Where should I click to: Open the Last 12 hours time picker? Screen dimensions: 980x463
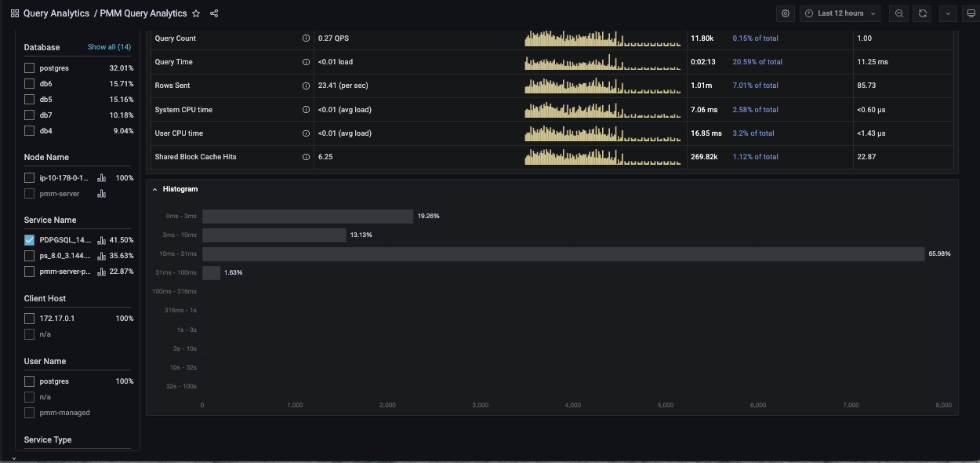coord(840,13)
